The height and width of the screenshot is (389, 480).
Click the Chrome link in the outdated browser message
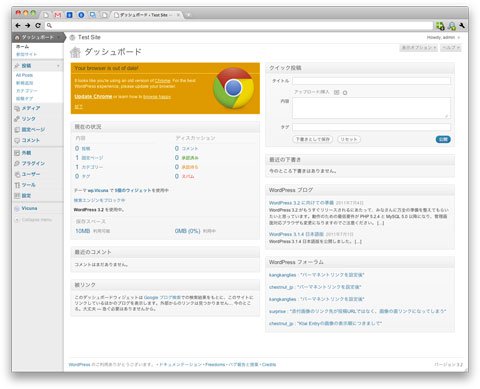click(x=163, y=81)
